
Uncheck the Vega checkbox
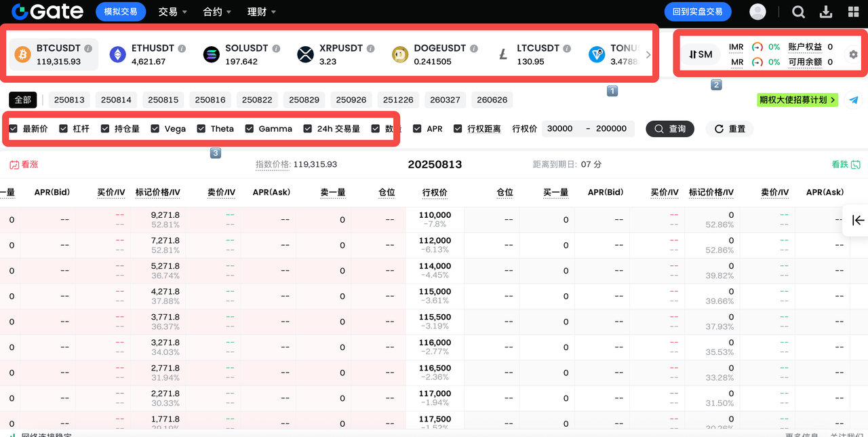[x=155, y=128]
